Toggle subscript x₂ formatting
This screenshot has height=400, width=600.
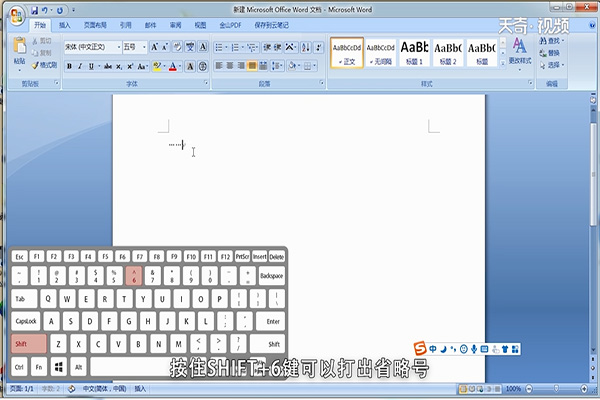pos(119,67)
